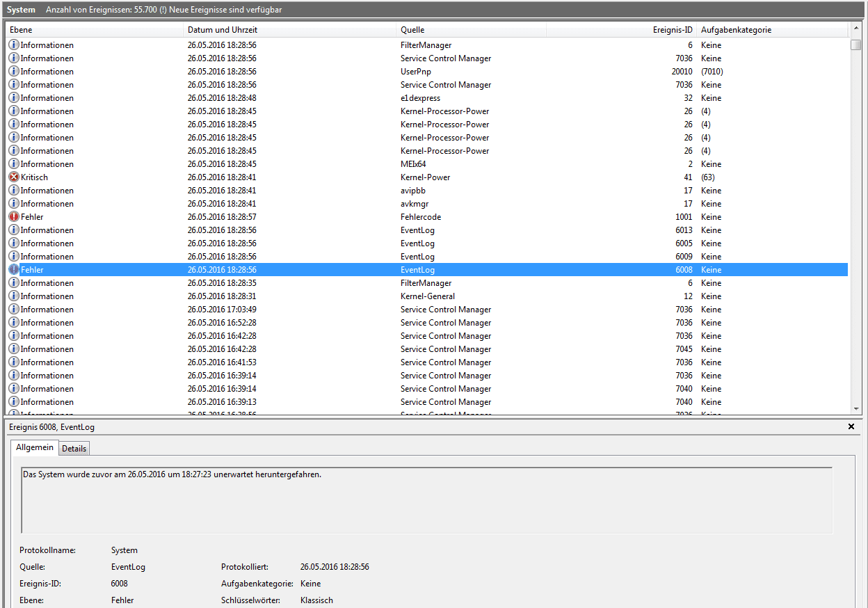
Task: Click the date 26.05.2016 16:41:53
Action: pos(222,362)
